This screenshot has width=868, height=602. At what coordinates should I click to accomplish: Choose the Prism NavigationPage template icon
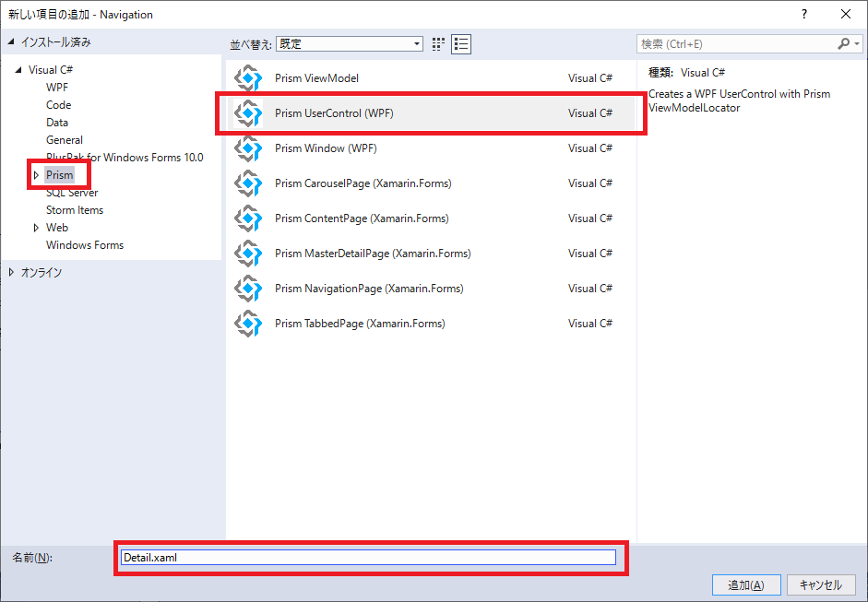247,289
